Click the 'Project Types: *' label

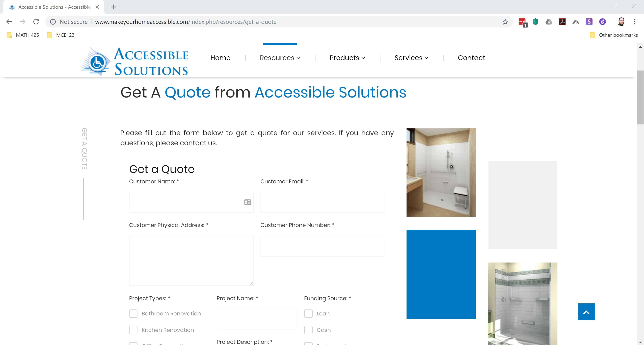pos(149,298)
